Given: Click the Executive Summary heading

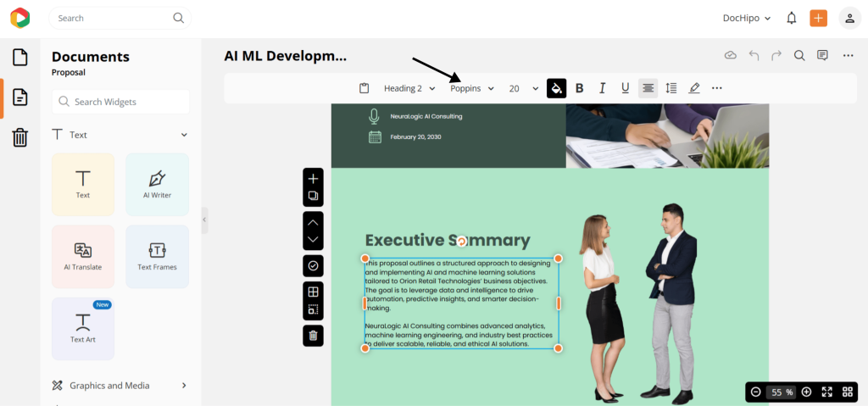Looking at the screenshot, I should click(x=448, y=241).
